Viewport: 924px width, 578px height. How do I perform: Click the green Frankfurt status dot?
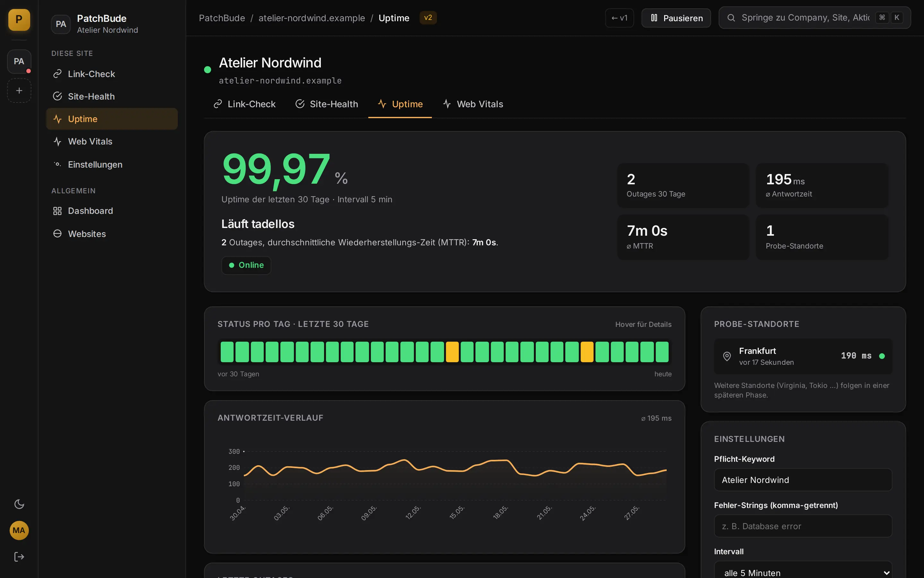[x=882, y=356]
